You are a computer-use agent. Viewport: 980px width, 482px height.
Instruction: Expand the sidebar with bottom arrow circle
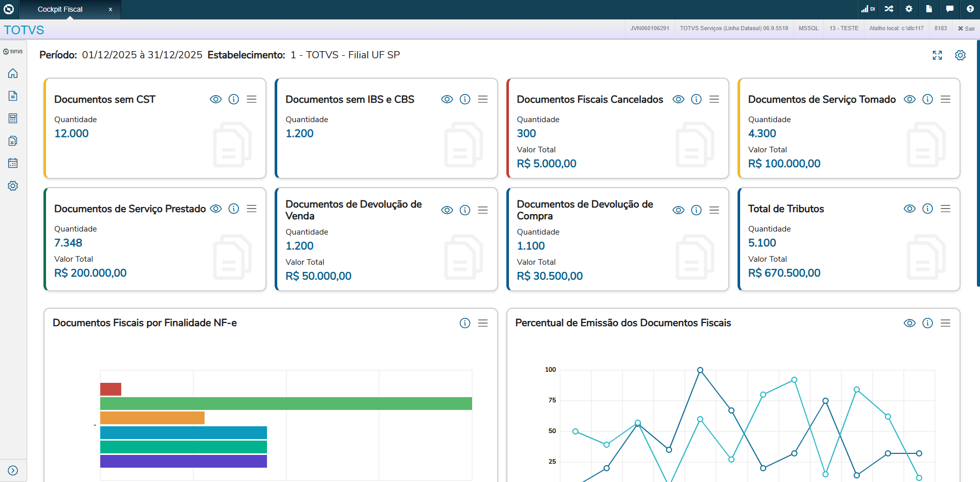[13, 471]
